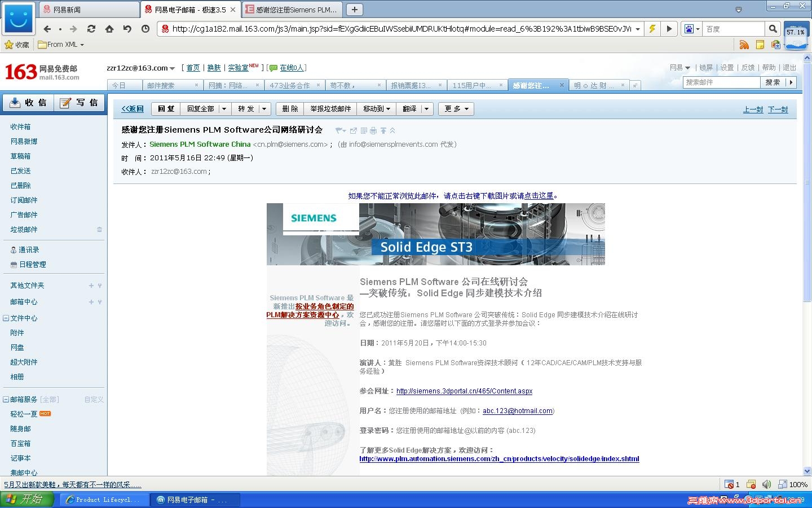Image resolution: width=812 pixels, height=508 pixels.
Task: Click the print icon beside the subject
Action: [x=373, y=130]
